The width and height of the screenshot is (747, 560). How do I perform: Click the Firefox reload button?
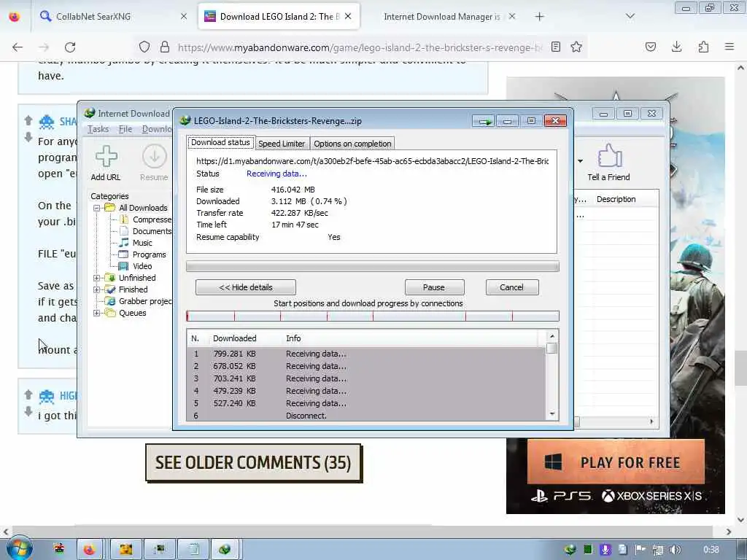tap(71, 47)
